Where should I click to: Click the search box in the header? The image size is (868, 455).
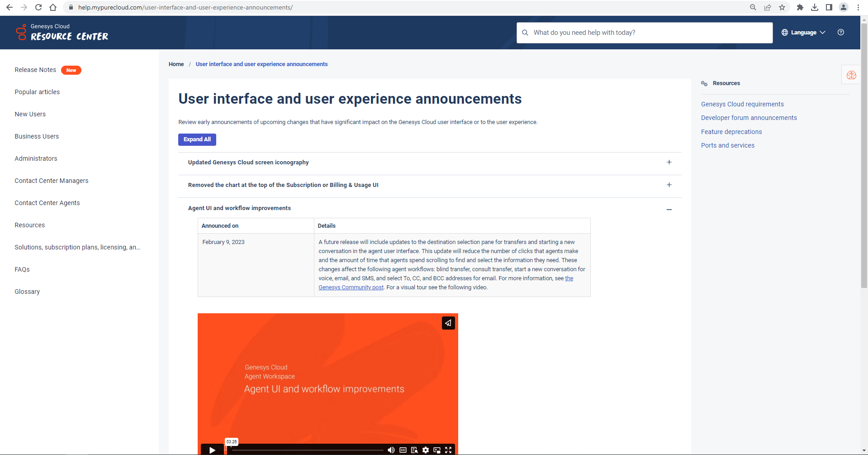(645, 33)
